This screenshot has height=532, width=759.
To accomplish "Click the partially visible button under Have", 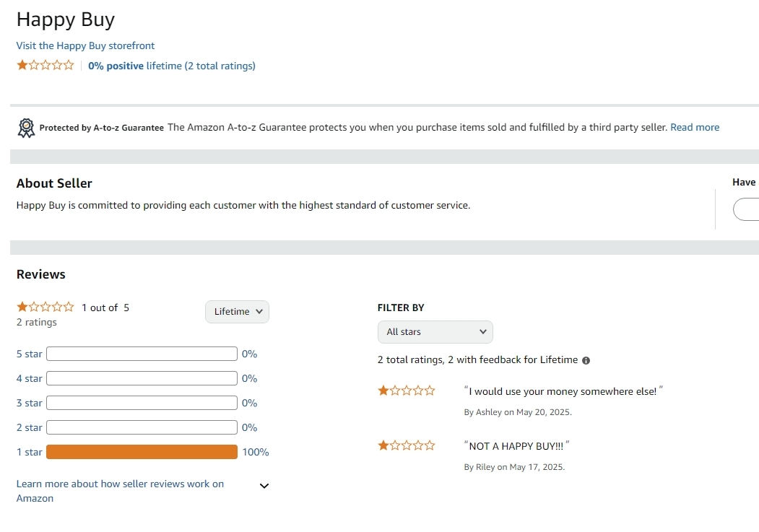I will [747, 209].
